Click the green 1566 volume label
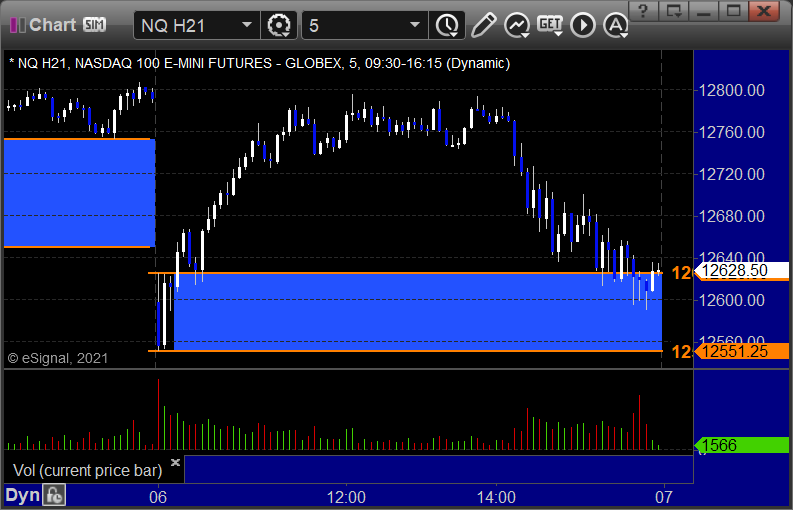Image resolution: width=793 pixels, height=510 pixels. (741, 445)
